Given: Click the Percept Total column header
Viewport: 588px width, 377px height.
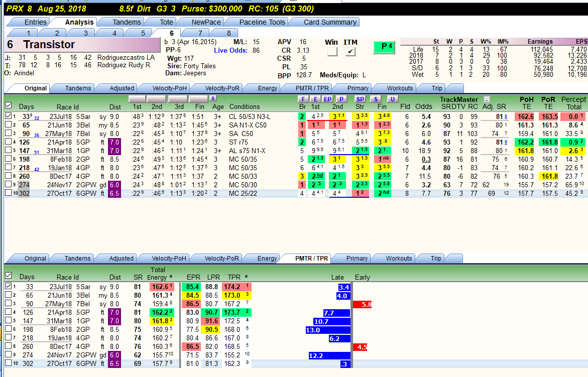Looking at the screenshot, I should [573, 103].
